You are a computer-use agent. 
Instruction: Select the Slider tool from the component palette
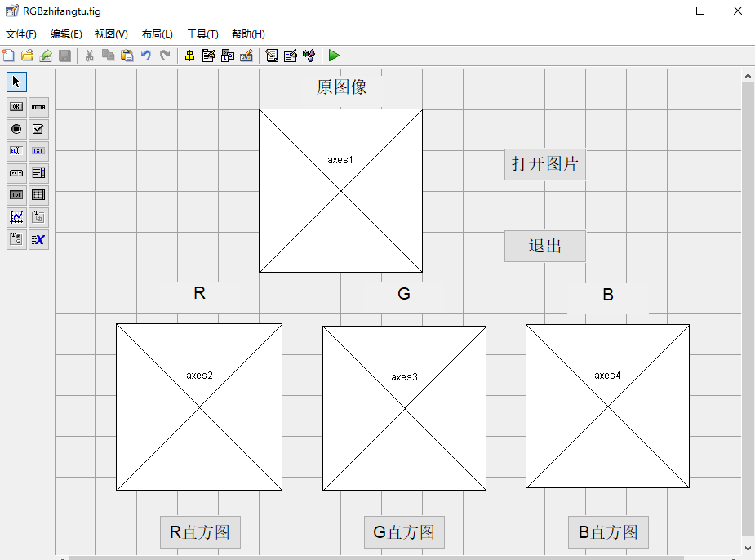pyautogui.click(x=38, y=106)
